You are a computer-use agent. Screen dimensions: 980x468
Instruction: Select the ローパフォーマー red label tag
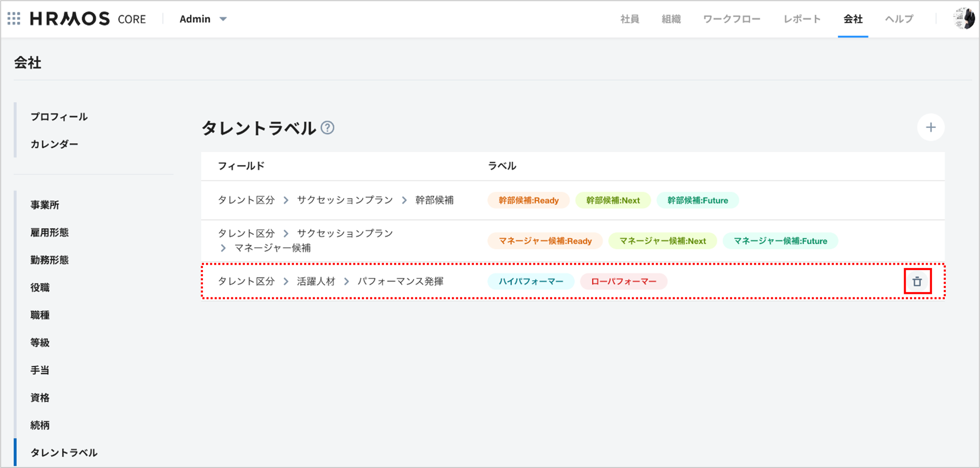(624, 282)
